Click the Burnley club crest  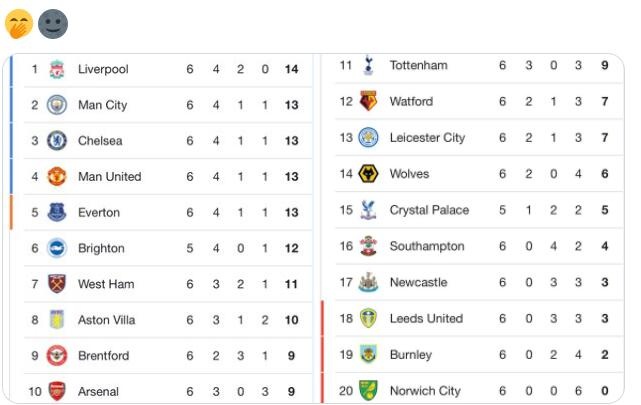point(368,354)
